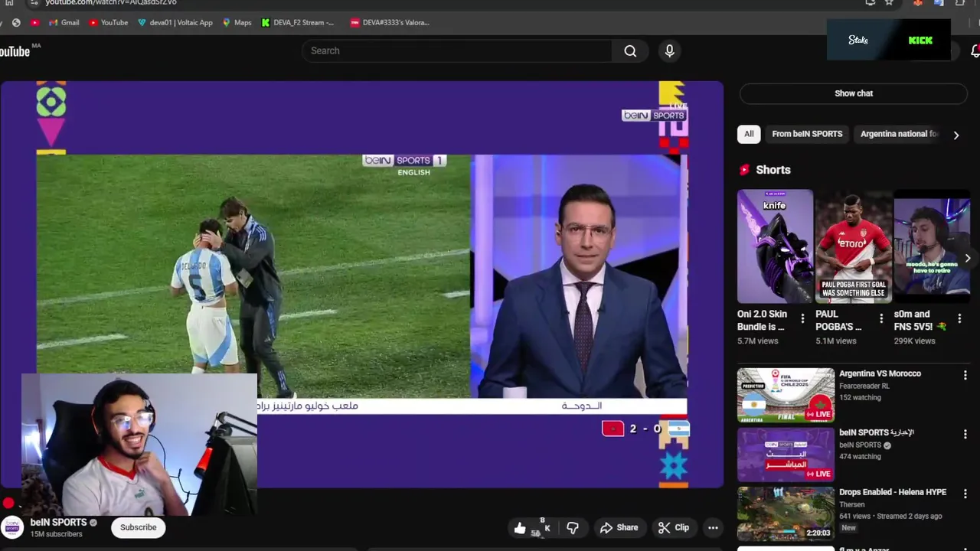
Task: Open the more actions ellipsis below video
Action: (x=713, y=527)
